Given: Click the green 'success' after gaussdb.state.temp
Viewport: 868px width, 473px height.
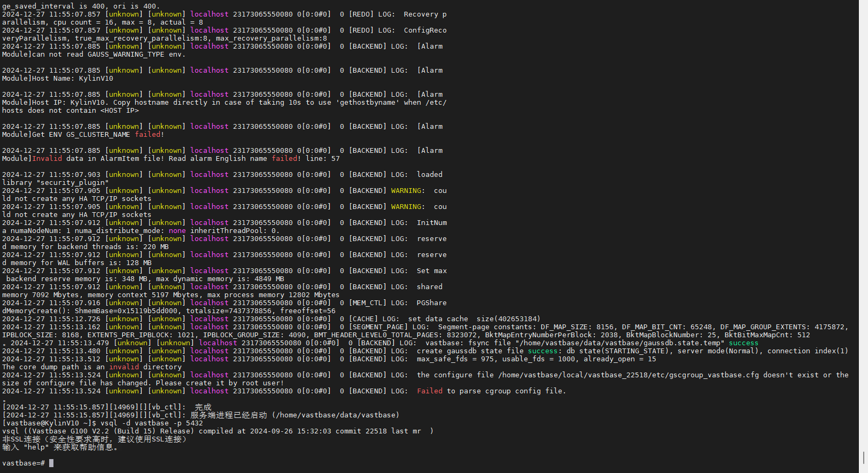Looking at the screenshot, I should pos(743,343).
